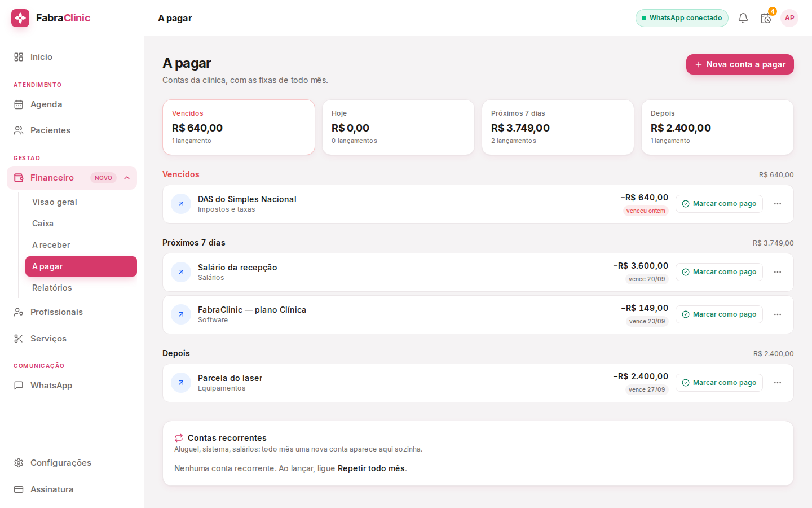812x508 pixels.
Task: Collapse the Financeiro section chevron
Action: pyautogui.click(x=127, y=178)
